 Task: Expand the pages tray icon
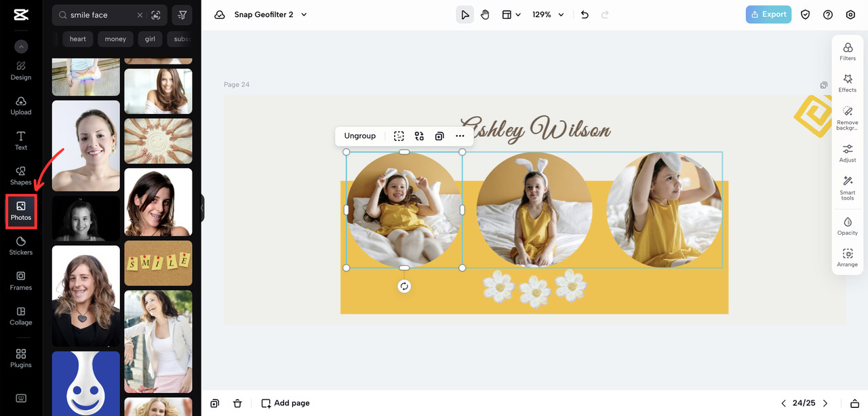click(x=854, y=403)
